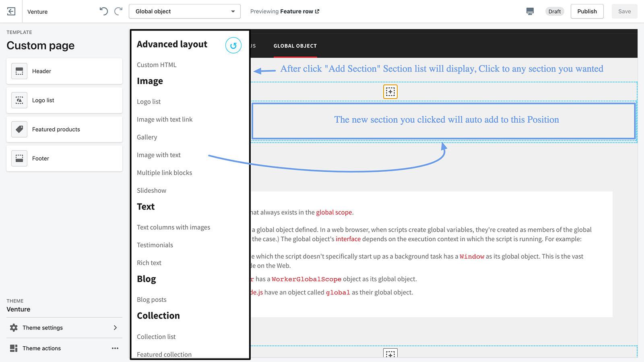Image resolution: width=644 pixels, height=362 pixels.
Task: Choose Image with text in section list
Action: [159, 155]
